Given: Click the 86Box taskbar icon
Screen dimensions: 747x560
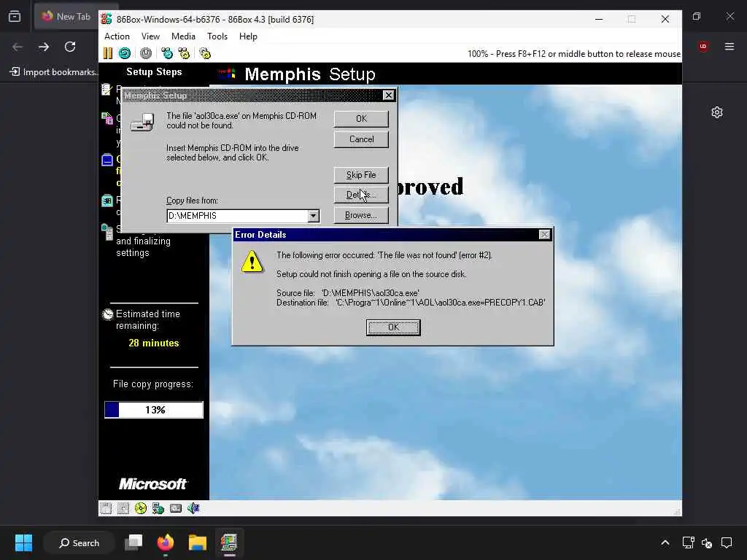Looking at the screenshot, I should tap(229, 542).
